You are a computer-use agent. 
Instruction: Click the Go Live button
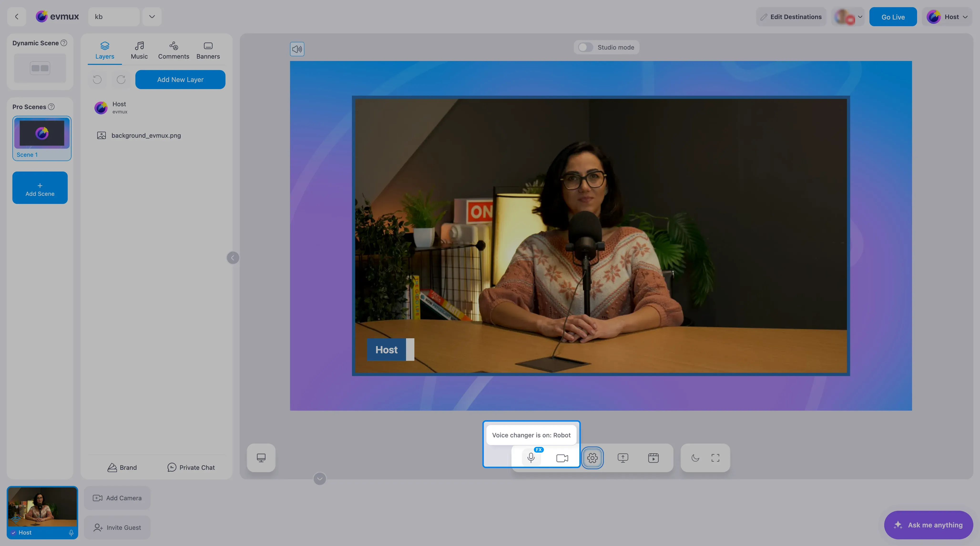click(893, 17)
